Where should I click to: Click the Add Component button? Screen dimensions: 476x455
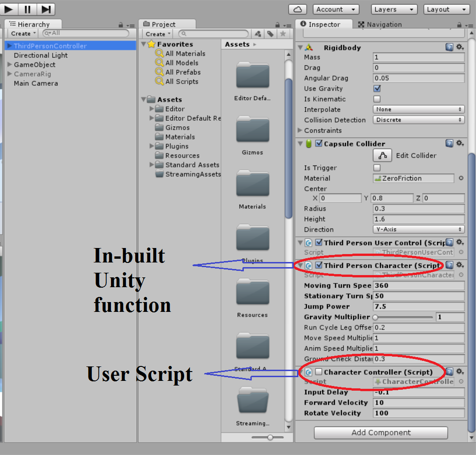point(380,433)
